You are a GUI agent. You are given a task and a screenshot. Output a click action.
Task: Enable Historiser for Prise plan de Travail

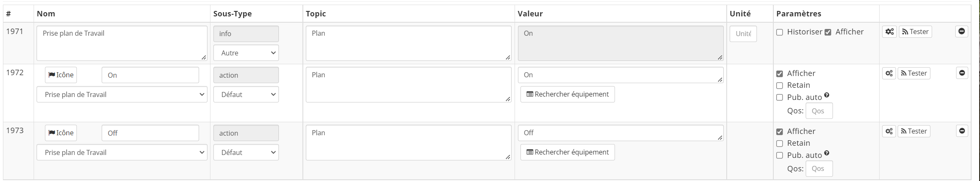780,32
